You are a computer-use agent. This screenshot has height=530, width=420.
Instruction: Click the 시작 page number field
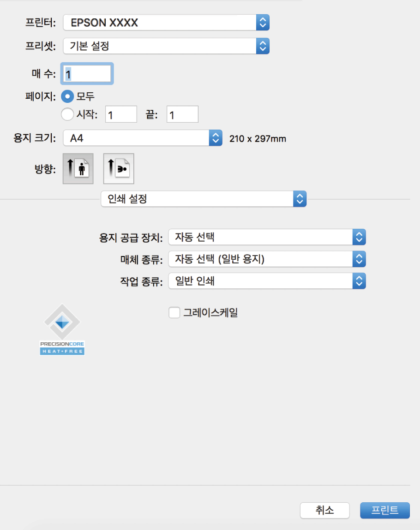121,114
